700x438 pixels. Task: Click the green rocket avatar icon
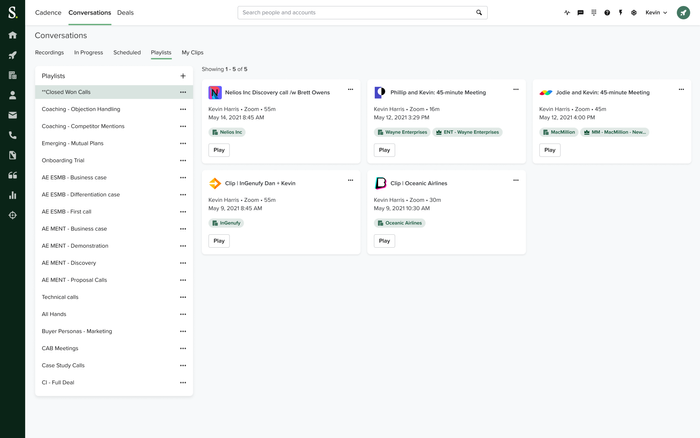click(683, 13)
